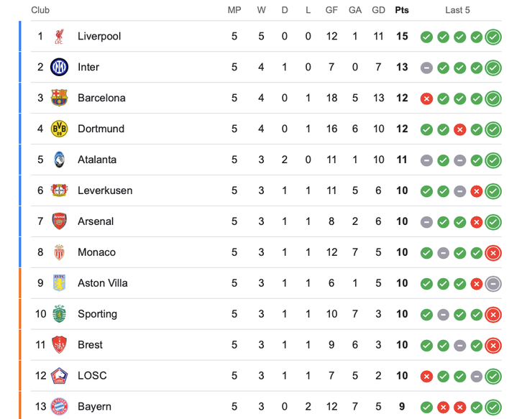Viewport: 532px width, 419px height.
Task: Click the Atalanta club crest icon
Action: point(59,160)
